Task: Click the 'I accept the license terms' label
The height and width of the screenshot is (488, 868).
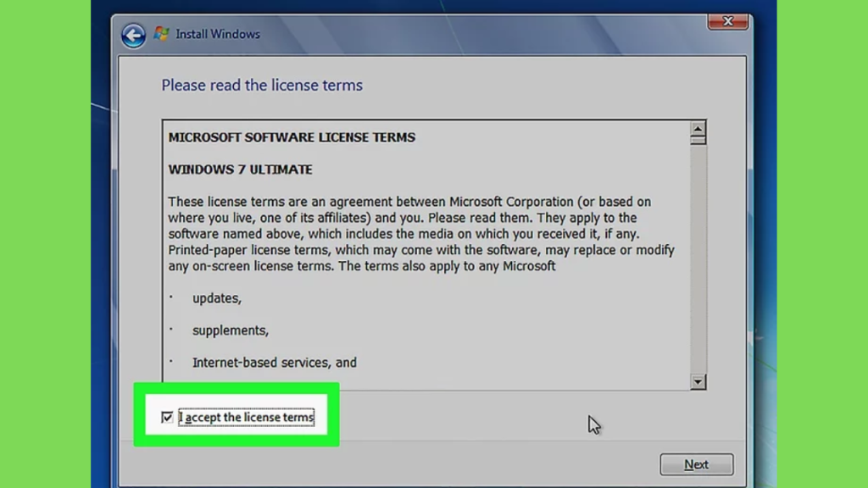Action: tap(247, 417)
